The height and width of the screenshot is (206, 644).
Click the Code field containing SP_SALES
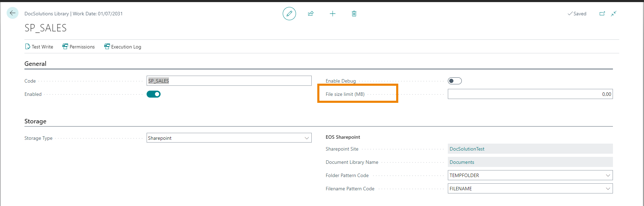(x=229, y=81)
